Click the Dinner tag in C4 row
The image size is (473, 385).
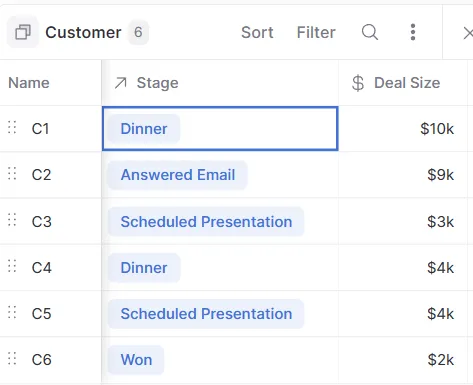point(144,268)
